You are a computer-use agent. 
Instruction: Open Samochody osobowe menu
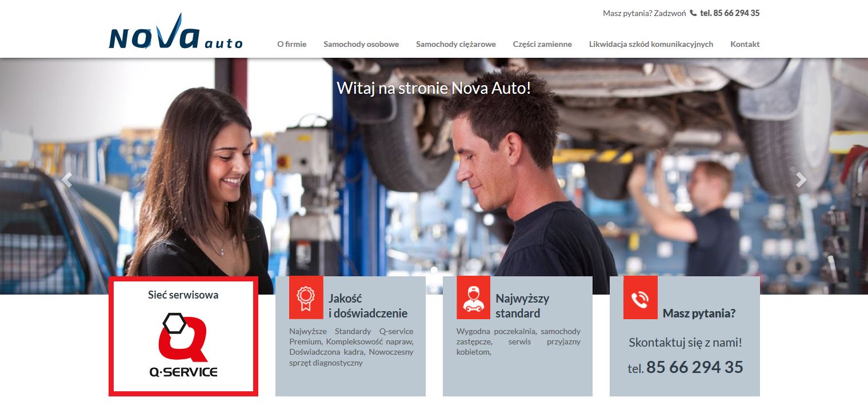click(361, 44)
